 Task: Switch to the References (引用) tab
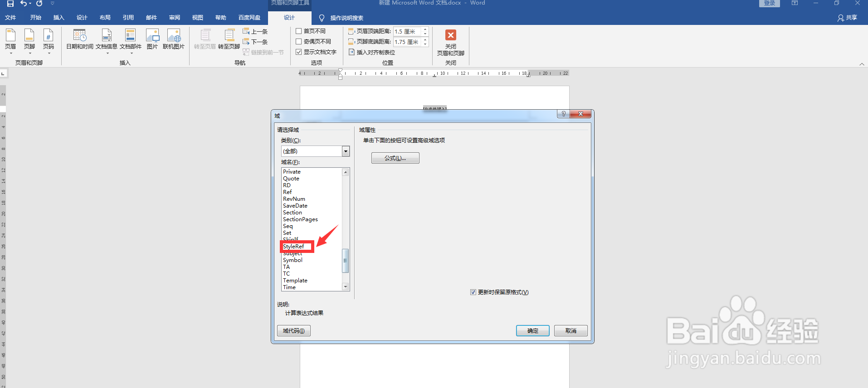(128, 18)
